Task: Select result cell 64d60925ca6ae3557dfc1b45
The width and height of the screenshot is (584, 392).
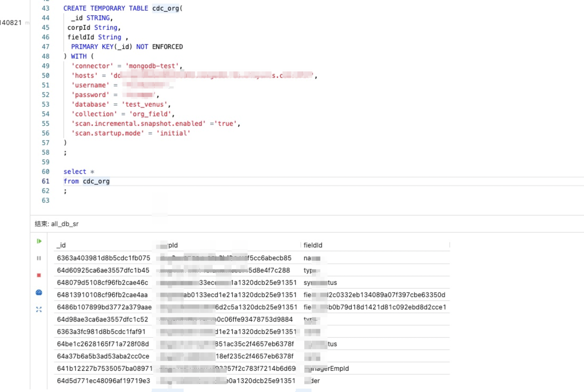Action: 103,270
